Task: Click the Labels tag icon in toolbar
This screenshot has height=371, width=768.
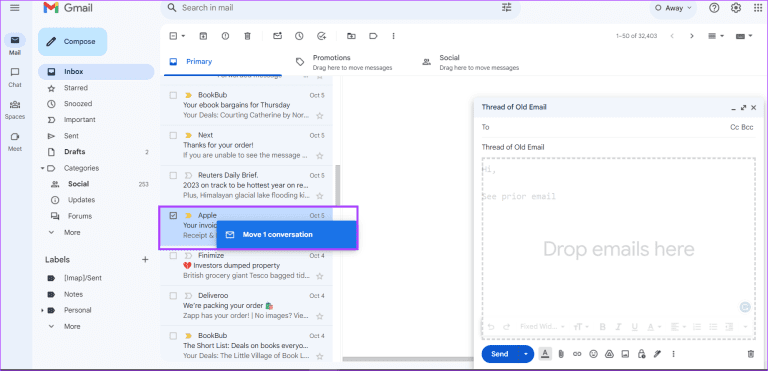Action: [x=373, y=36]
